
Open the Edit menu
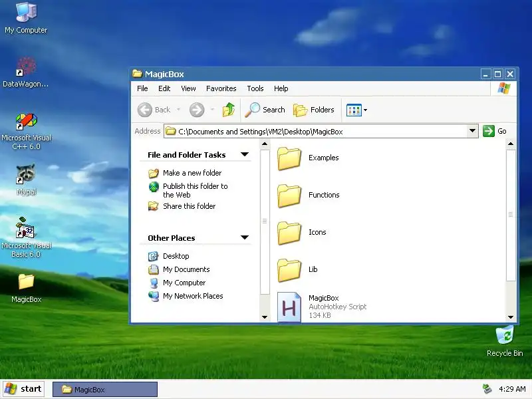(x=164, y=88)
